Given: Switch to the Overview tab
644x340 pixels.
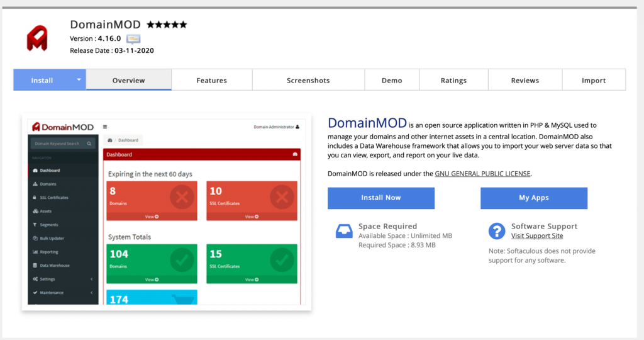Looking at the screenshot, I should click(128, 80).
